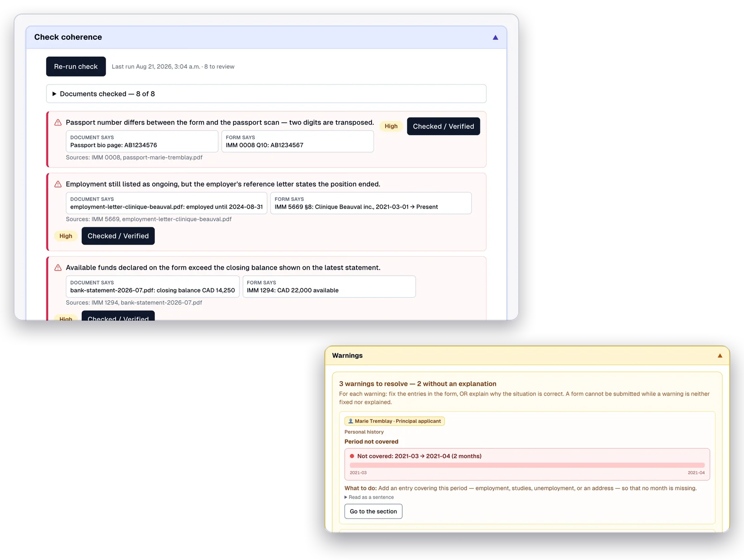Screen dimensions: 744x560
Task: Click Last run Aug 21, 2026 status text
Action: tap(173, 66)
